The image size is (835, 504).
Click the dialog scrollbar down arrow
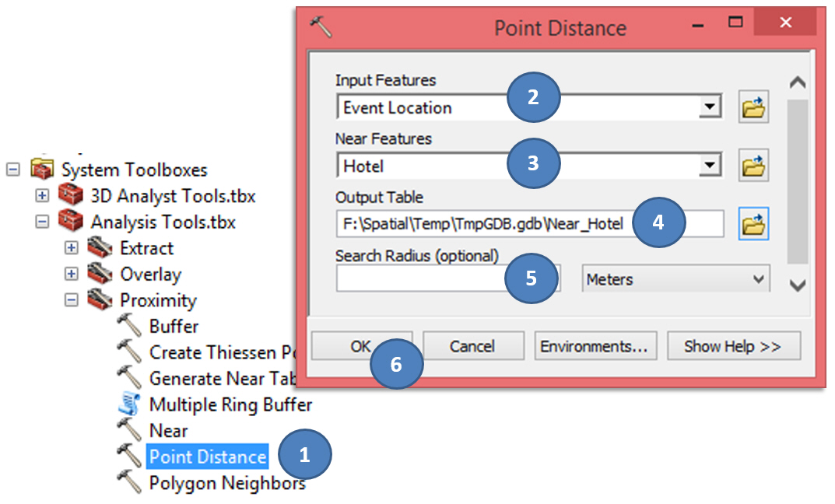click(797, 285)
